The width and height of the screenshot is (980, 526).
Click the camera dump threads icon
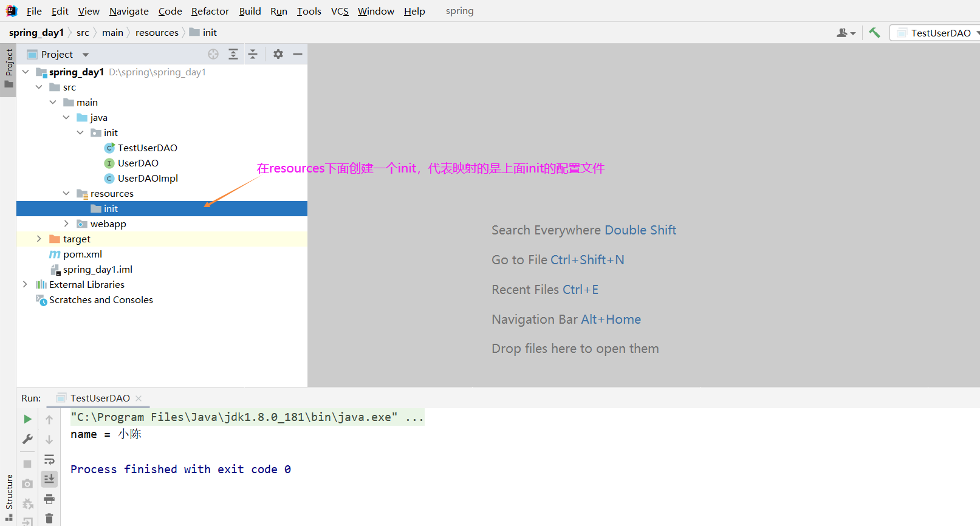coord(27,483)
